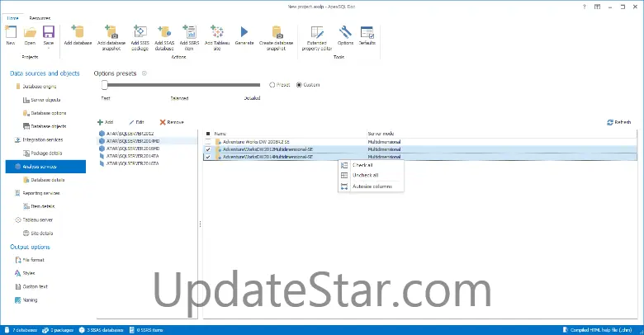This screenshot has width=644, height=335.
Task: Click the packages status bar entry
Action: coord(58,330)
